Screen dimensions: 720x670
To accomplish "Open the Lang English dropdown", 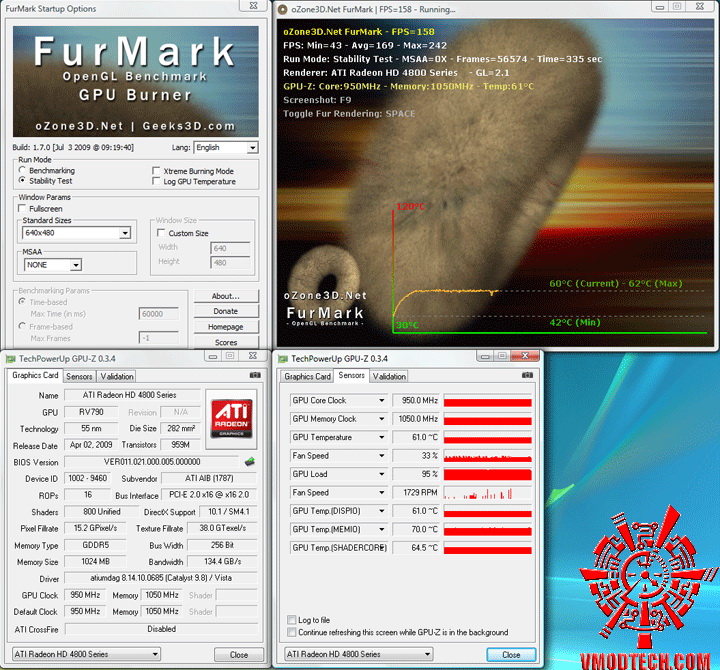I will (x=253, y=147).
